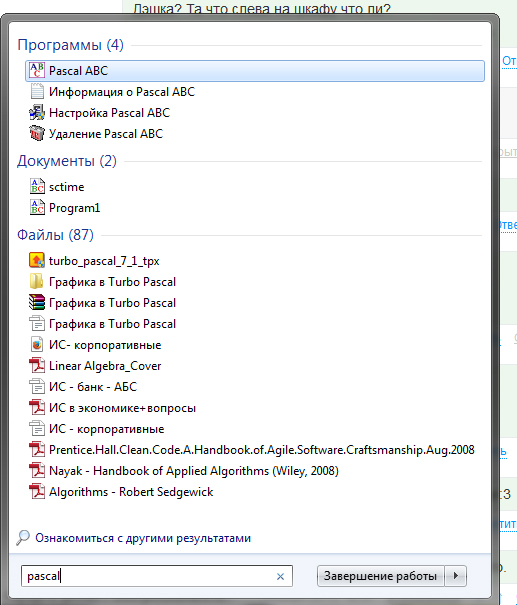
Task: Click the Настройка Pascal ABC setup icon
Action: coord(37,113)
